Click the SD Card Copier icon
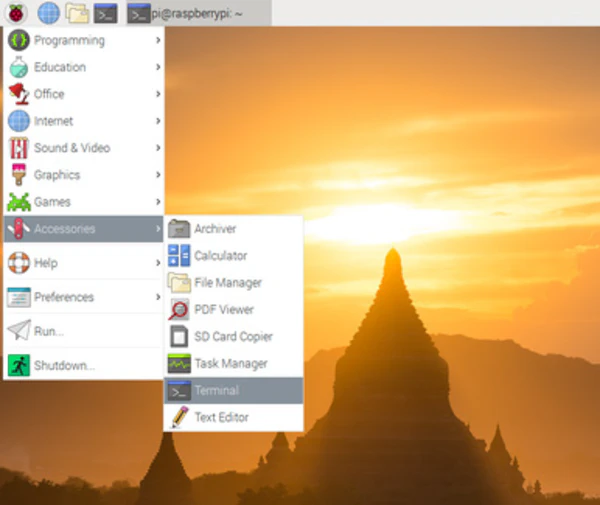This screenshot has width=600, height=505. pyautogui.click(x=179, y=337)
